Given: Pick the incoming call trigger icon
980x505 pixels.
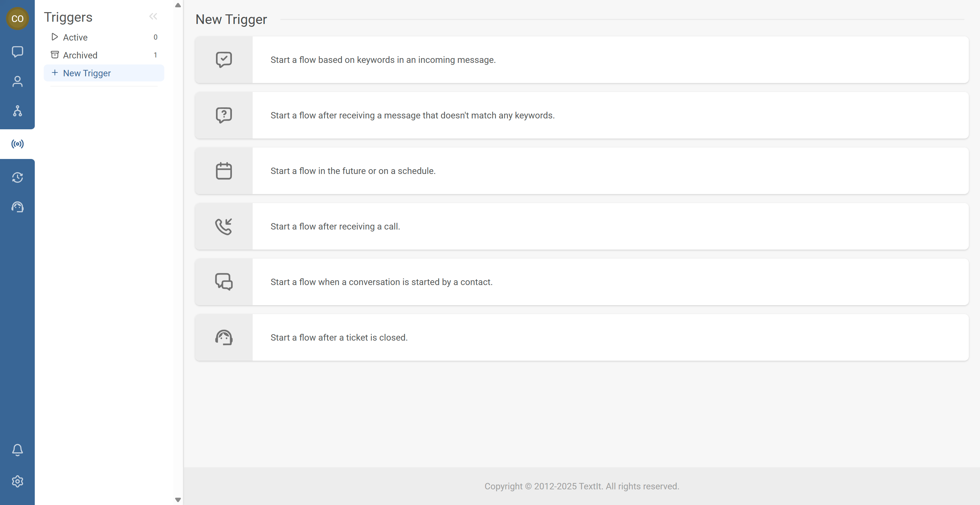Looking at the screenshot, I should click(x=224, y=226).
